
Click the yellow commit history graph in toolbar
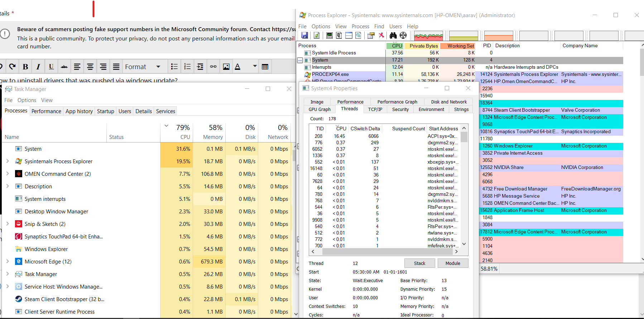463,35
